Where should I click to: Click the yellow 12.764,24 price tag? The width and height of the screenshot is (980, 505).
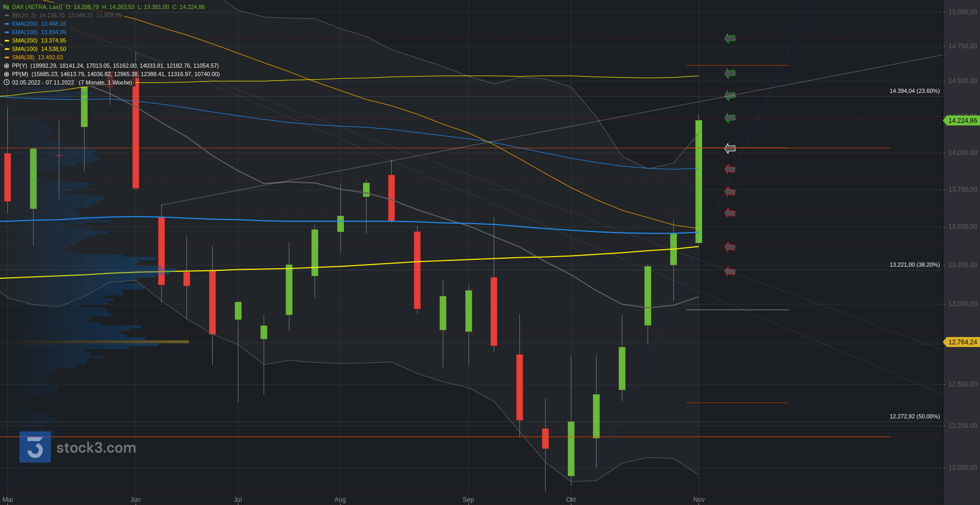(962, 342)
